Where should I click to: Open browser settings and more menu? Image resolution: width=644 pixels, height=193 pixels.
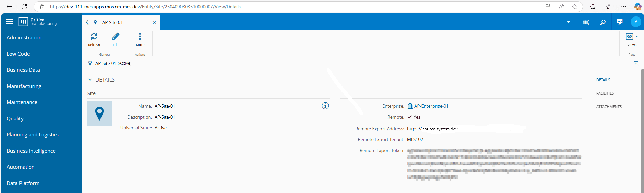coord(624,7)
